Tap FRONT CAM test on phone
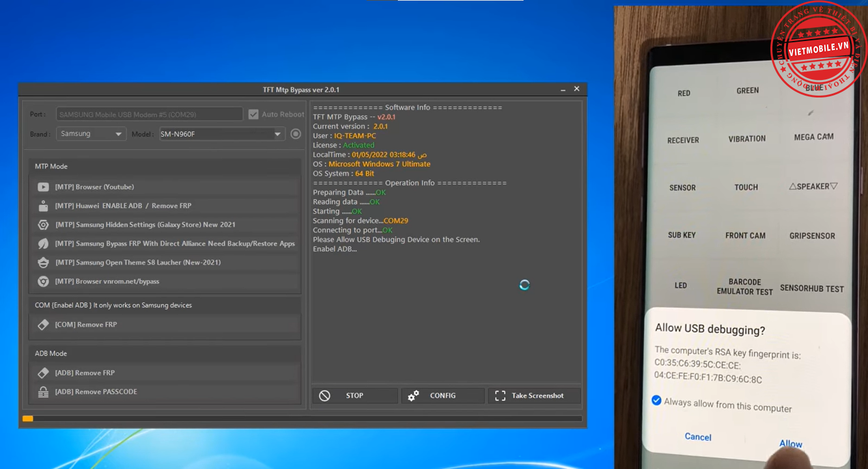Image resolution: width=868 pixels, height=469 pixels. click(x=746, y=235)
